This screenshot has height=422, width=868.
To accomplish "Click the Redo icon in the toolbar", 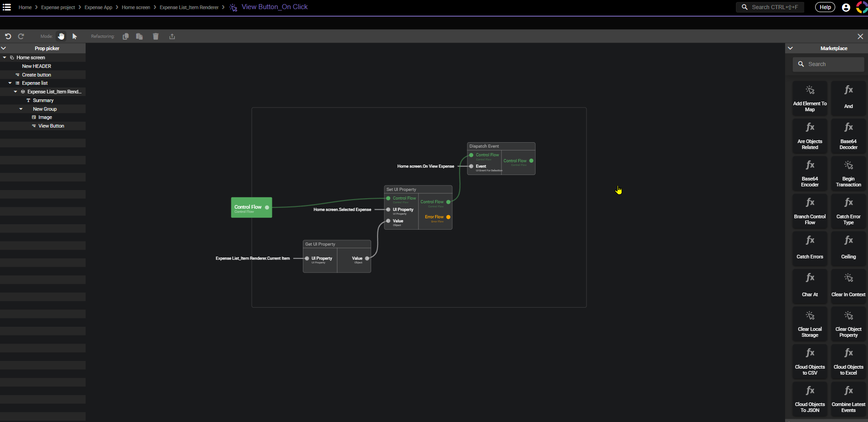I will pyautogui.click(x=21, y=36).
